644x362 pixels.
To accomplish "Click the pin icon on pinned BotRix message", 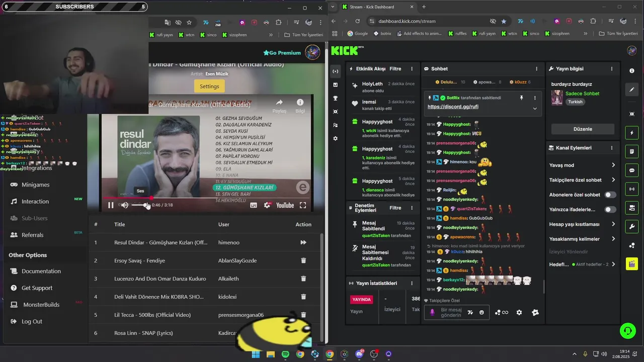I will coord(522,98).
